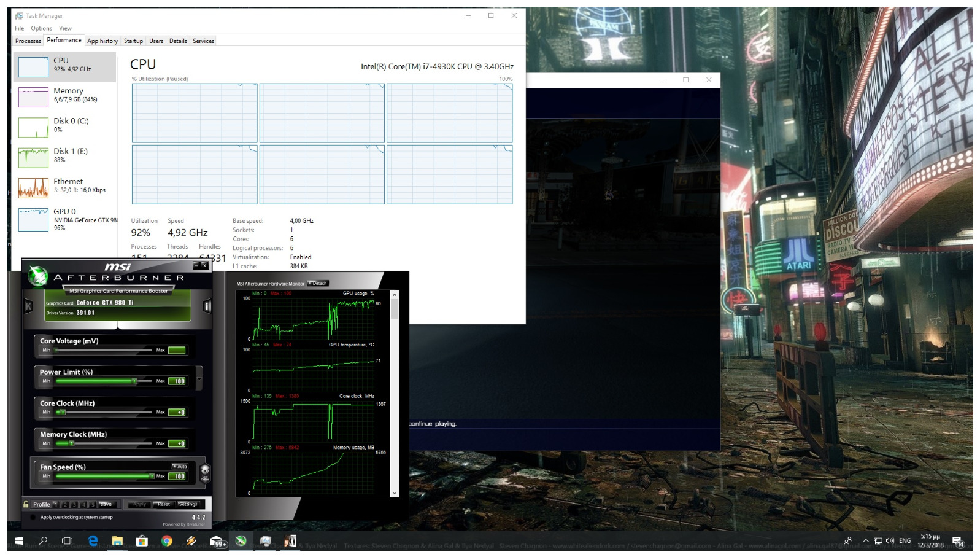Detach the Afterburner Hardware Monitor
Screen dimensions: 980x557
(318, 283)
